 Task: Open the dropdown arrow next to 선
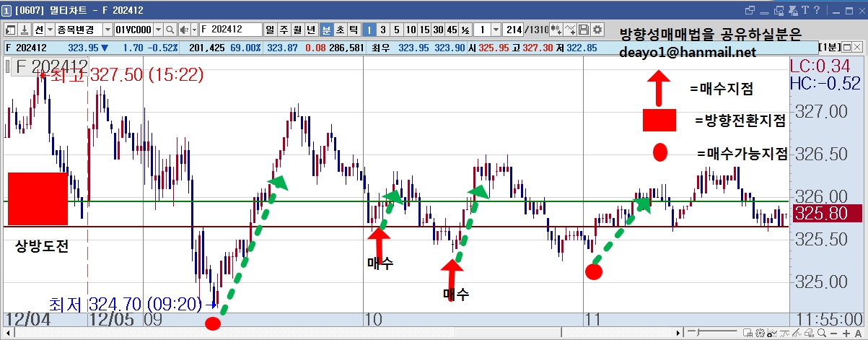pyautogui.click(x=50, y=30)
